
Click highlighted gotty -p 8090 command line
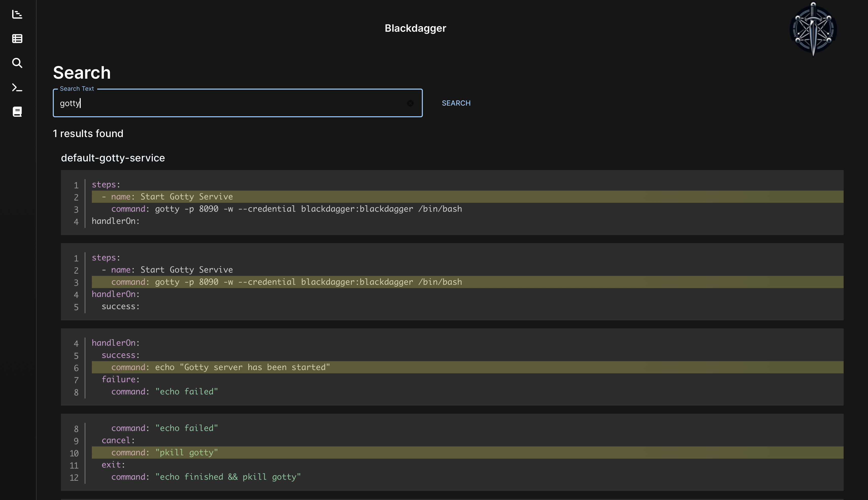[x=467, y=282]
